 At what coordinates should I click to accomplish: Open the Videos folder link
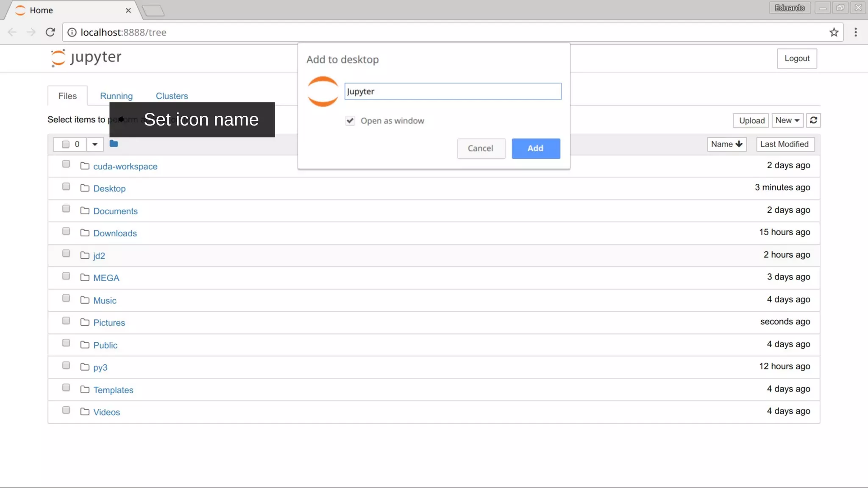coord(106,412)
